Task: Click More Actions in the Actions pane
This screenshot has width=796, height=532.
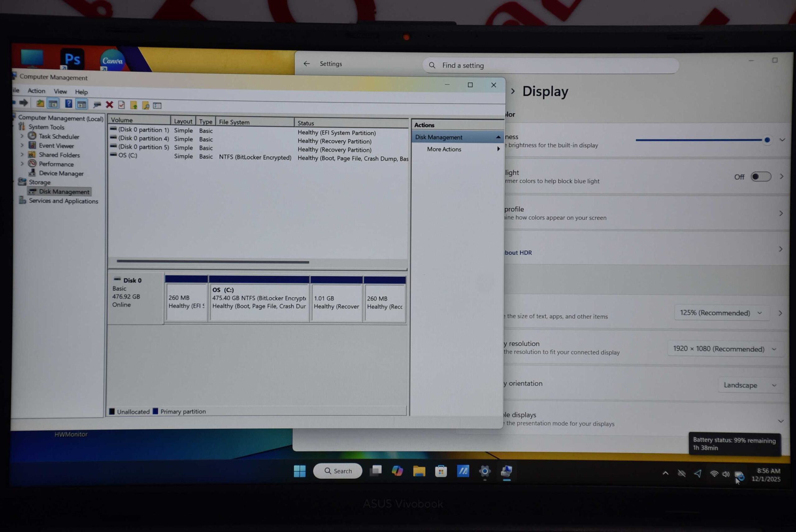Action: click(x=444, y=149)
